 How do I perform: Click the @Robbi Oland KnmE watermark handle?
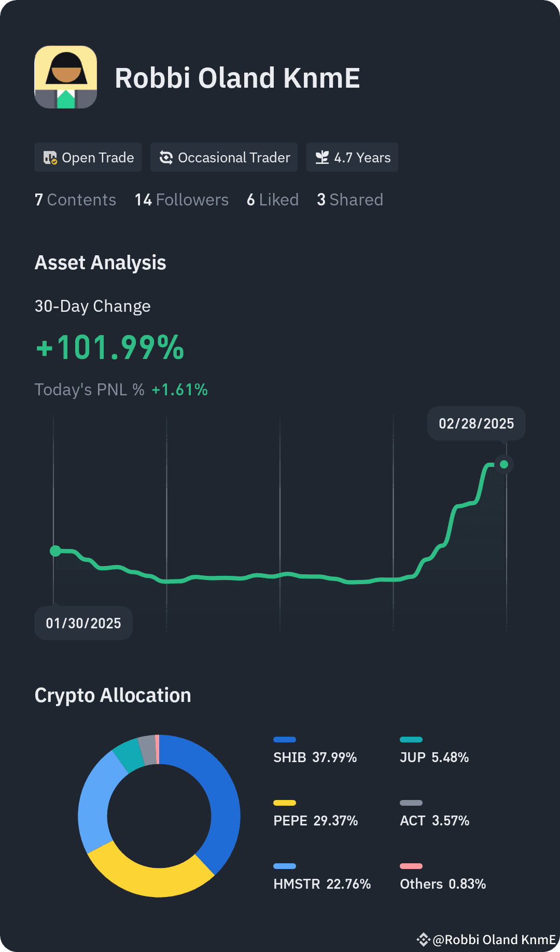494,940
